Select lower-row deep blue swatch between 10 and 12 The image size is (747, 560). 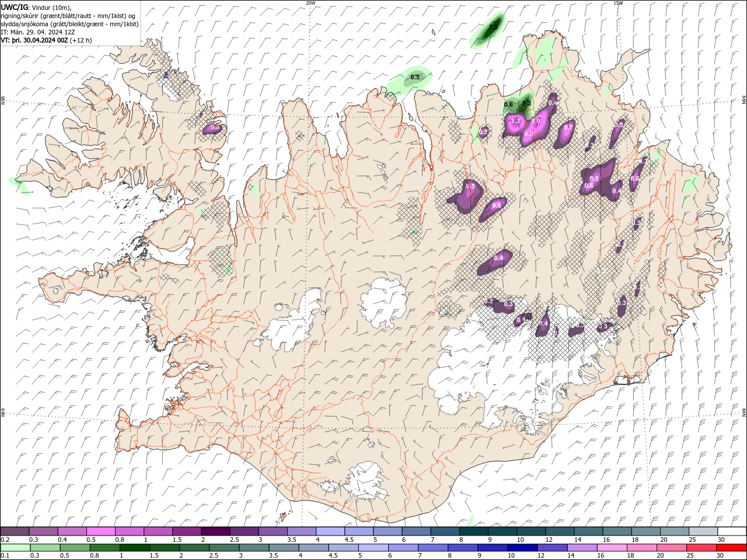click(x=522, y=548)
